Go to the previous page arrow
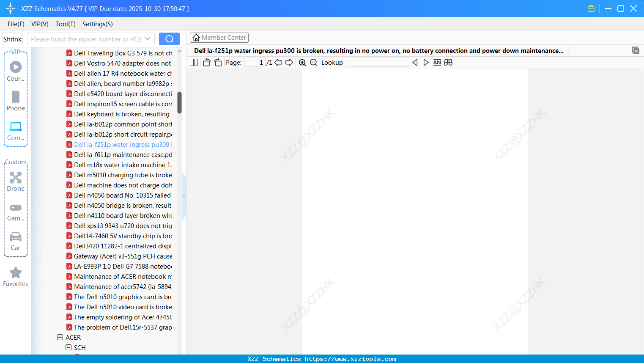Image resolution: width=644 pixels, height=363 pixels. coord(278,63)
